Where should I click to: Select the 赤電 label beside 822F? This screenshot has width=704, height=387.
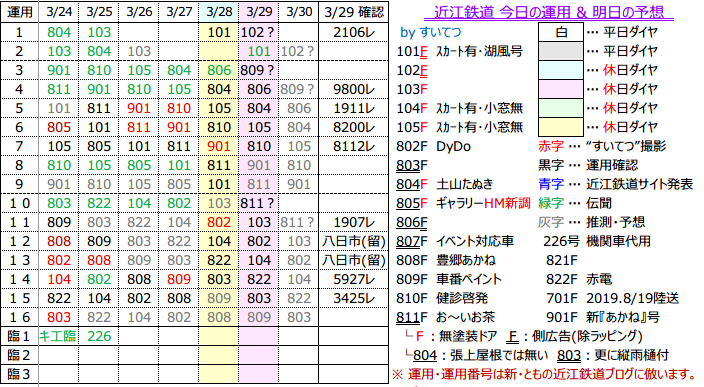point(599,279)
